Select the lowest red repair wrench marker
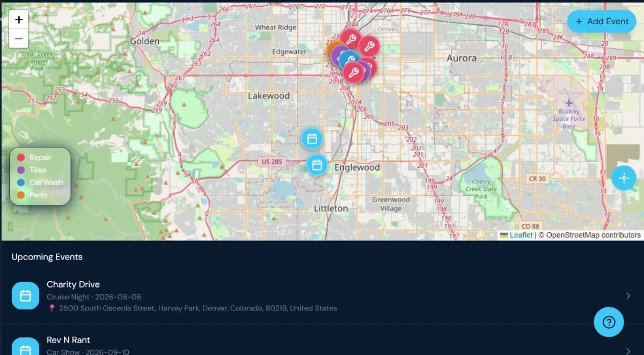The height and width of the screenshot is (355, 644). (x=353, y=72)
